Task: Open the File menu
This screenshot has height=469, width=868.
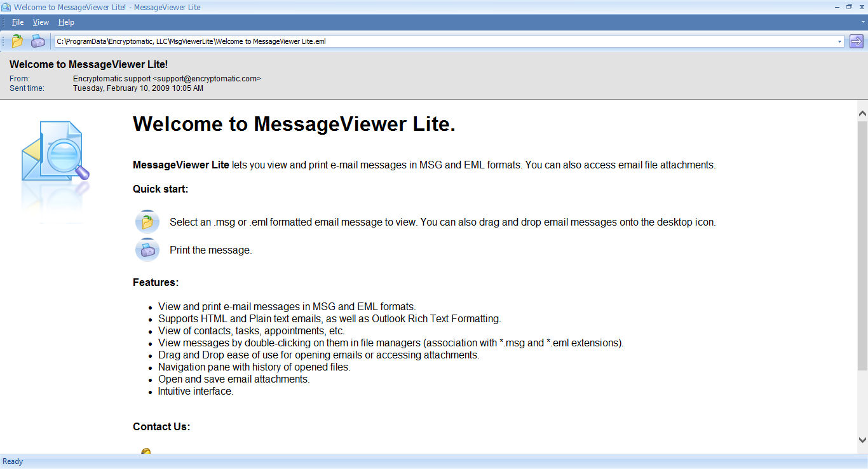Action: (x=18, y=22)
